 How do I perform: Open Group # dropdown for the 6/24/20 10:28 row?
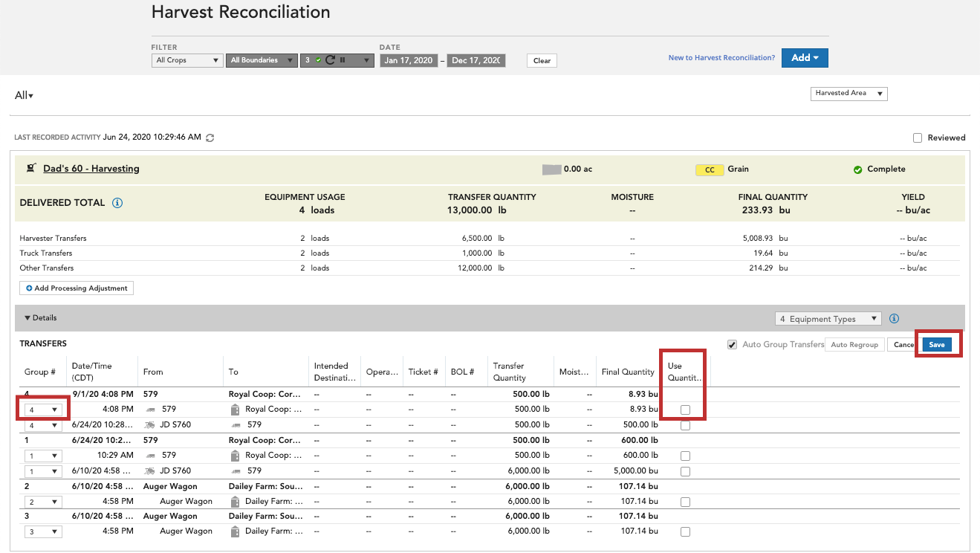click(43, 426)
